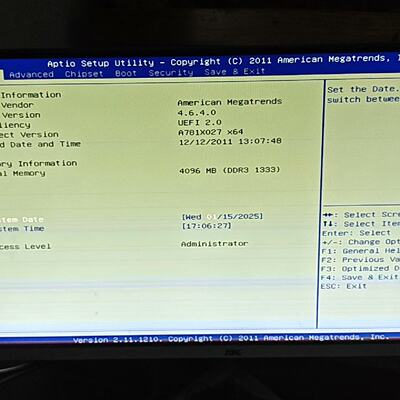Click the F3: Optimized Defaults hint
Image resolution: width=400 pixels, height=400 pixels.
[361, 269]
